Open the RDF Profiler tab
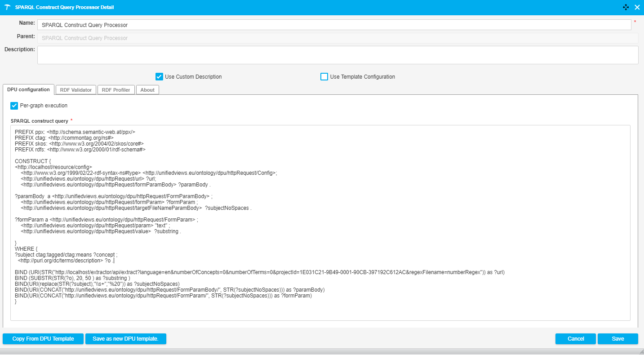 pos(116,90)
